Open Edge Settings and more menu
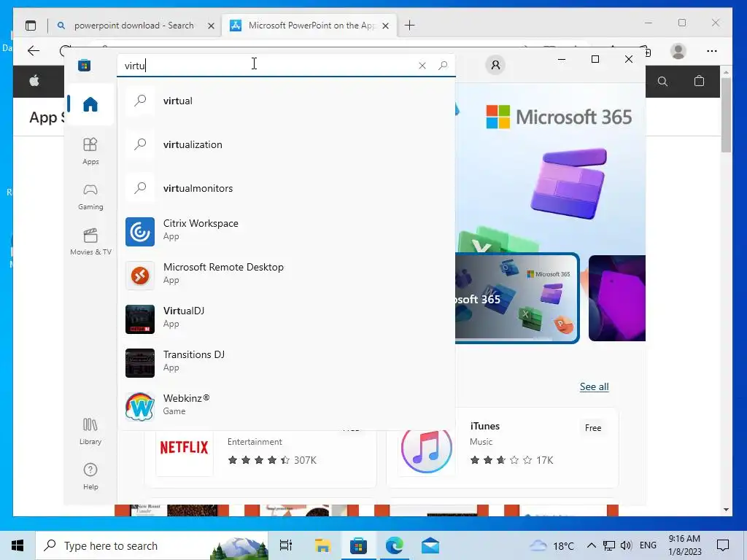 (x=712, y=51)
